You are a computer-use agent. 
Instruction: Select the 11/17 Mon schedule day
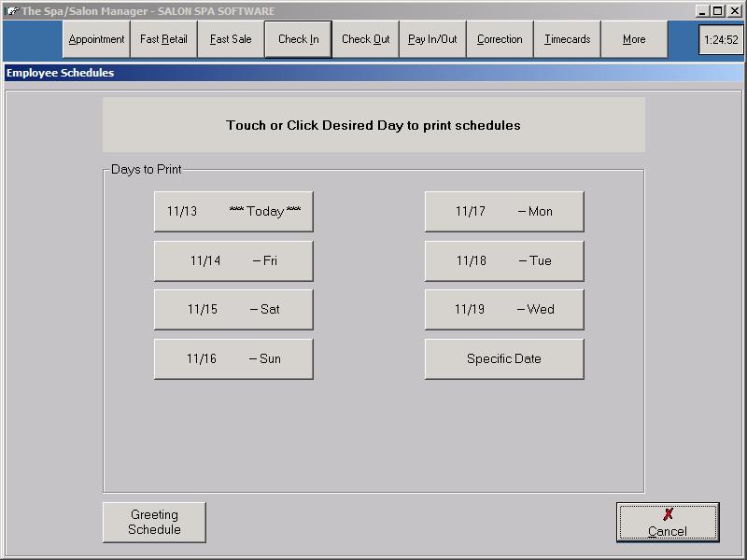pyautogui.click(x=504, y=212)
